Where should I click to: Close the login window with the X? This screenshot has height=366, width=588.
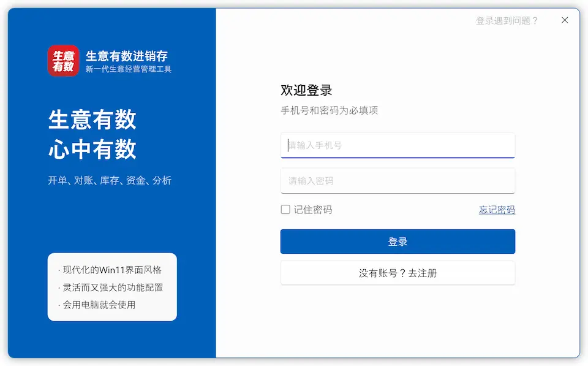click(x=565, y=20)
